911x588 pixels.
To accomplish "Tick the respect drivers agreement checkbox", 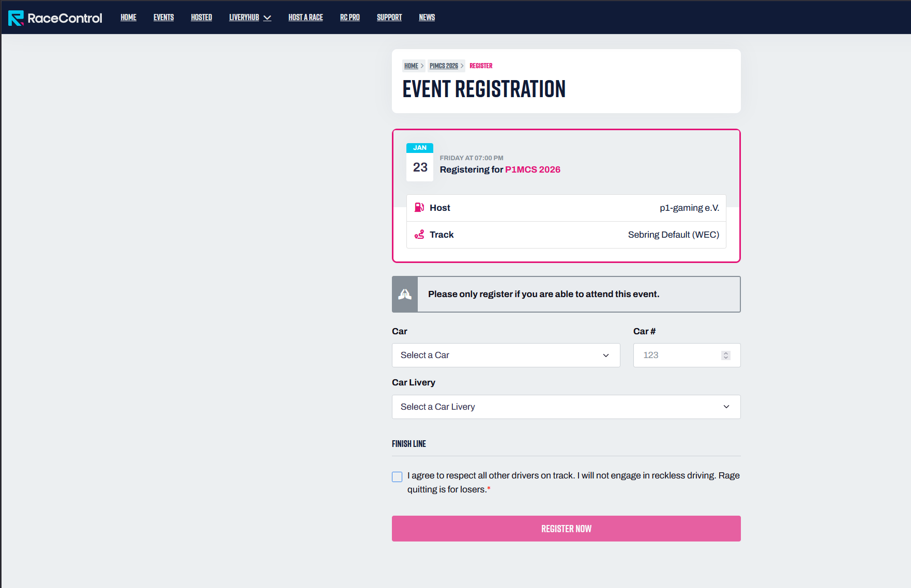I will (x=397, y=477).
